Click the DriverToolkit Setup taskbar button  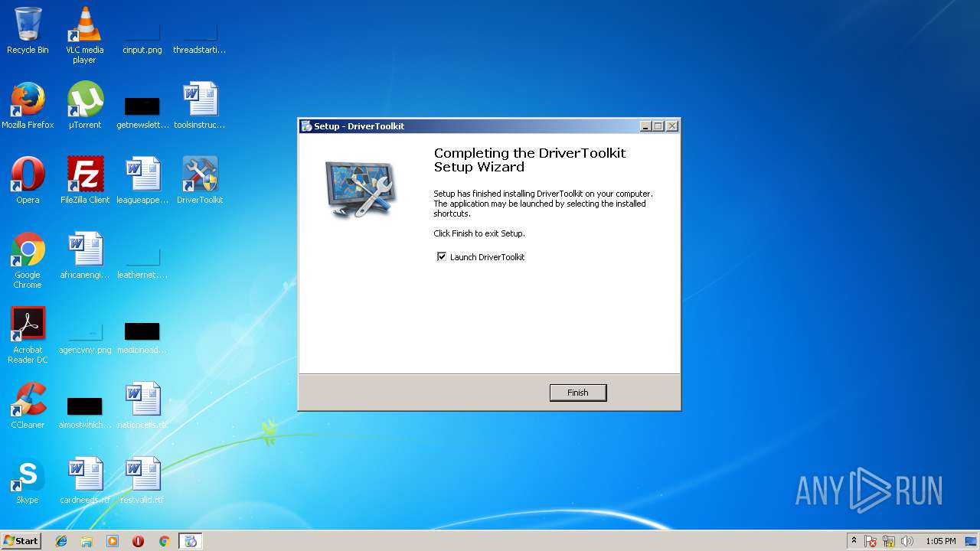(x=191, y=541)
